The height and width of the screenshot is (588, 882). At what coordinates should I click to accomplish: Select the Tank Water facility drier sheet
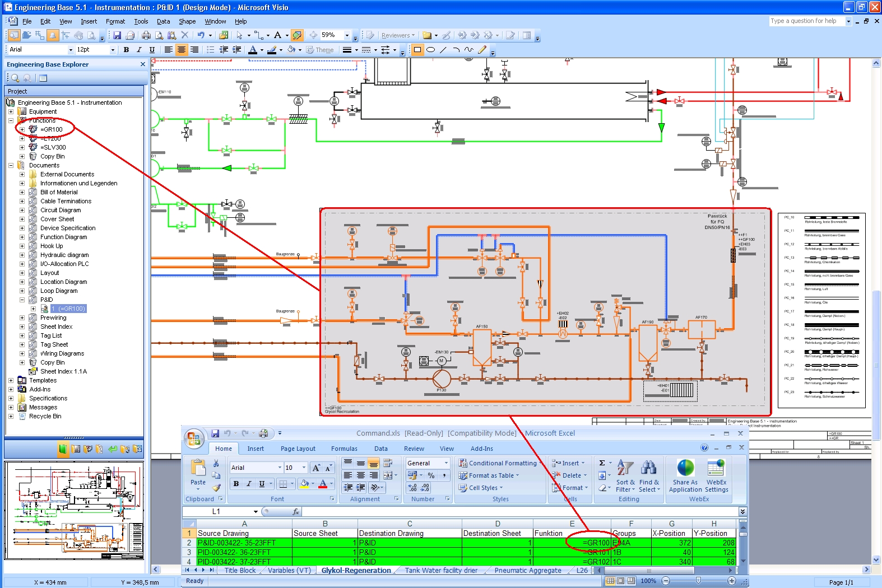[441, 571]
